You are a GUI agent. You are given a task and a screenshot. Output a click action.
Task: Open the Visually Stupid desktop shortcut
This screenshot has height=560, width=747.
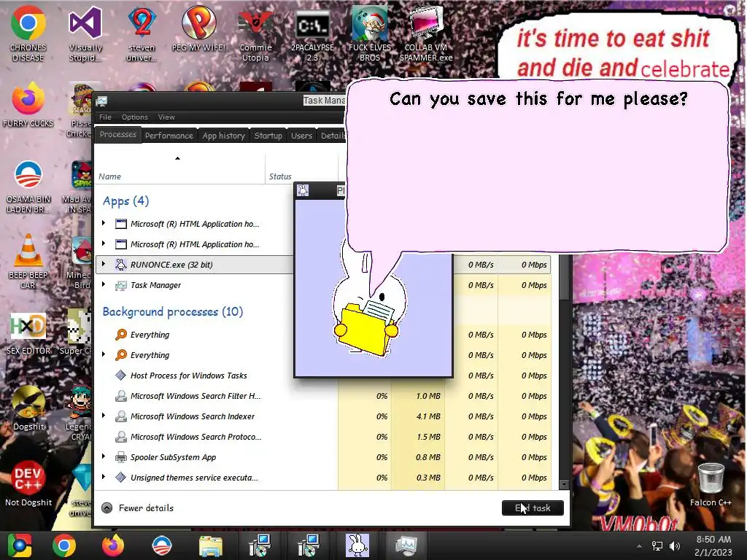[85, 34]
